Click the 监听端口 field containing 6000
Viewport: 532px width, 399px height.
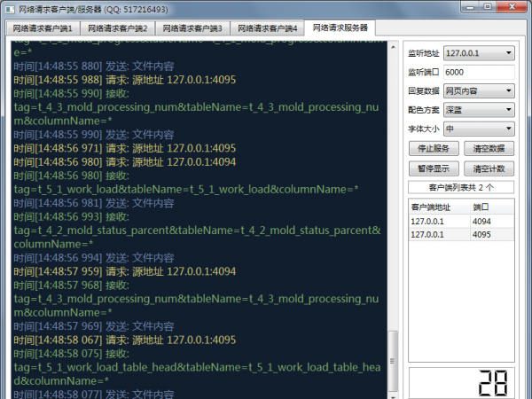tap(478, 72)
